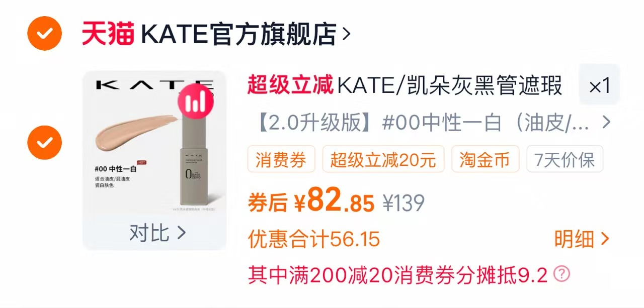Viewport: 644px width, 308px height.
Task: Deselect the KATE concealer item checkbox
Action: 44,142
